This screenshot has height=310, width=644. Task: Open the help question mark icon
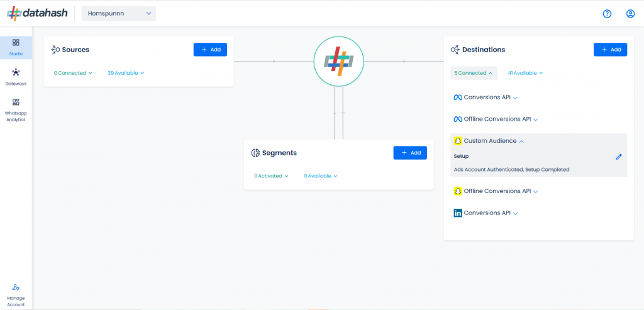pos(607,14)
